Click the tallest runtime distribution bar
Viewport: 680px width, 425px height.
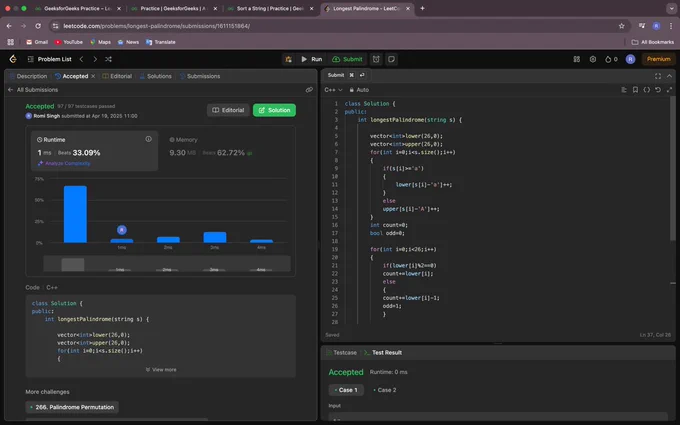click(75, 214)
